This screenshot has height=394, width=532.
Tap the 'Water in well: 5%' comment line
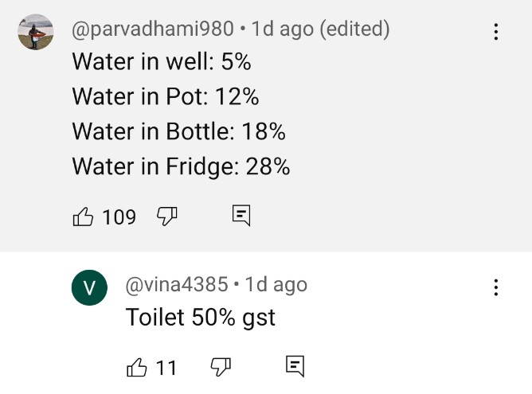(x=162, y=61)
